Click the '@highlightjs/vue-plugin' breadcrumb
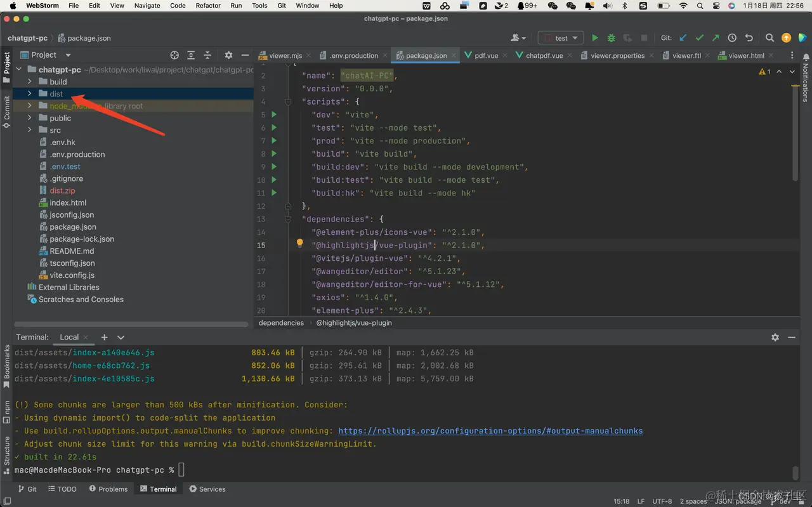The height and width of the screenshot is (507, 812). (354, 323)
